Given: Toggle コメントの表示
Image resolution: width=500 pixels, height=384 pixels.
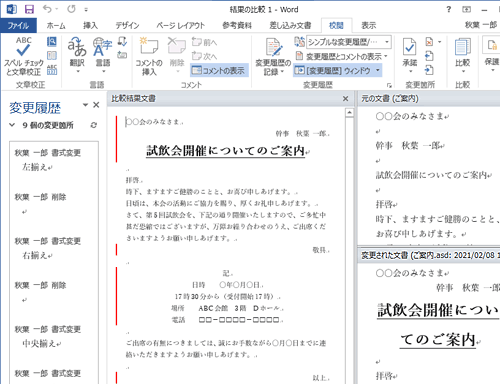Looking at the screenshot, I should tap(219, 70).
